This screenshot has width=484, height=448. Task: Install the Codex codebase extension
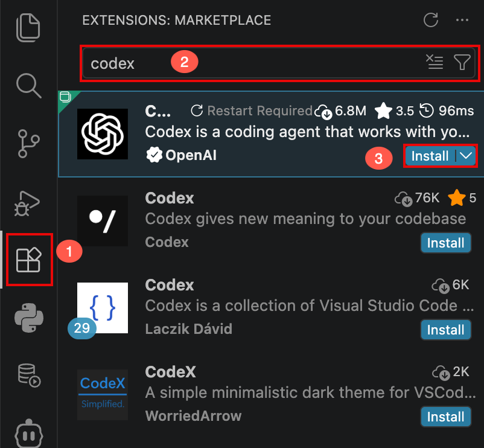[446, 243]
